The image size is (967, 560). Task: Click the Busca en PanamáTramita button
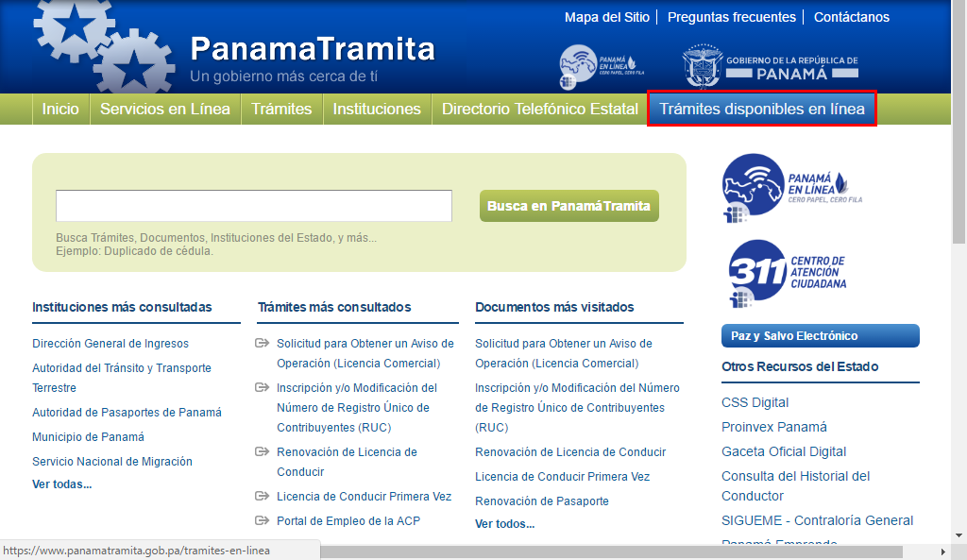[x=568, y=206]
